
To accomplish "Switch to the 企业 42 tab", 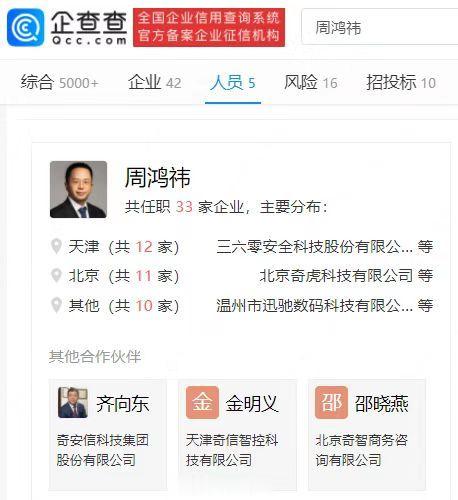I will tap(155, 82).
